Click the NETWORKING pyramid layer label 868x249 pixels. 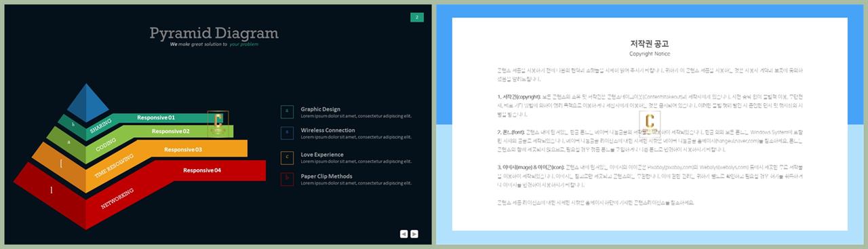tap(117, 198)
